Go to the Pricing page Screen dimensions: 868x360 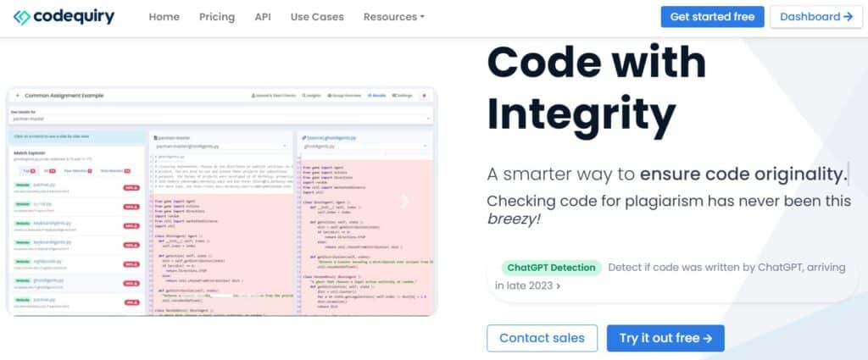click(x=217, y=17)
